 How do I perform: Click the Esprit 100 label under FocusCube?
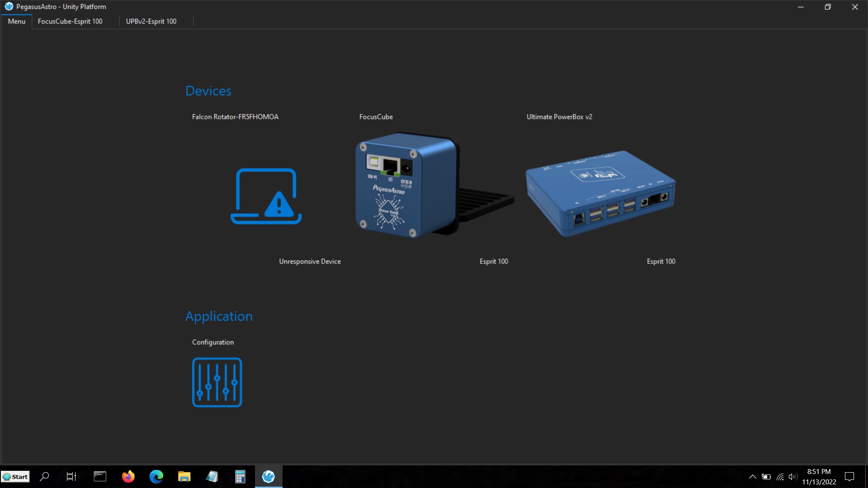(x=494, y=261)
